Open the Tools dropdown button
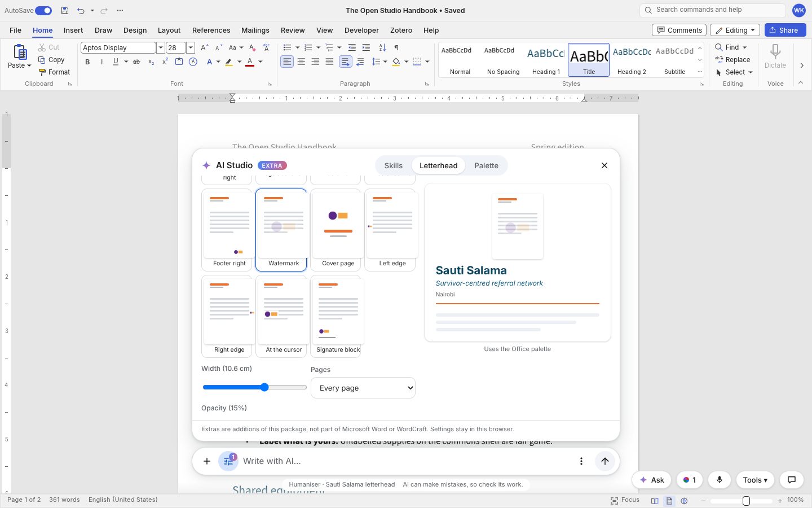Image resolution: width=812 pixels, height=508 pixels. 755,480
